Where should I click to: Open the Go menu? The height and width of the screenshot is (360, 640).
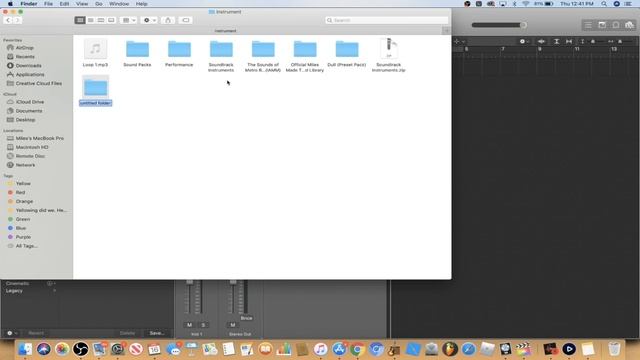pos(99,4)
